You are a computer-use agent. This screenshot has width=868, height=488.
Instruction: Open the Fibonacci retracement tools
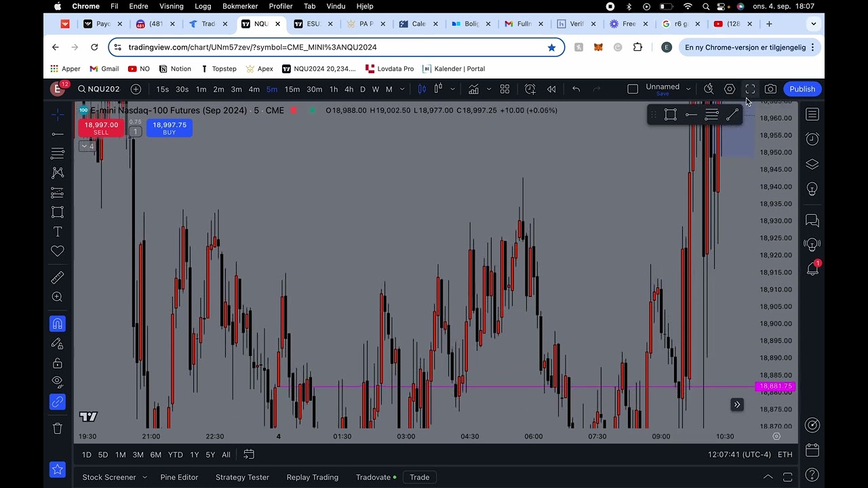(x=58, y=153)
